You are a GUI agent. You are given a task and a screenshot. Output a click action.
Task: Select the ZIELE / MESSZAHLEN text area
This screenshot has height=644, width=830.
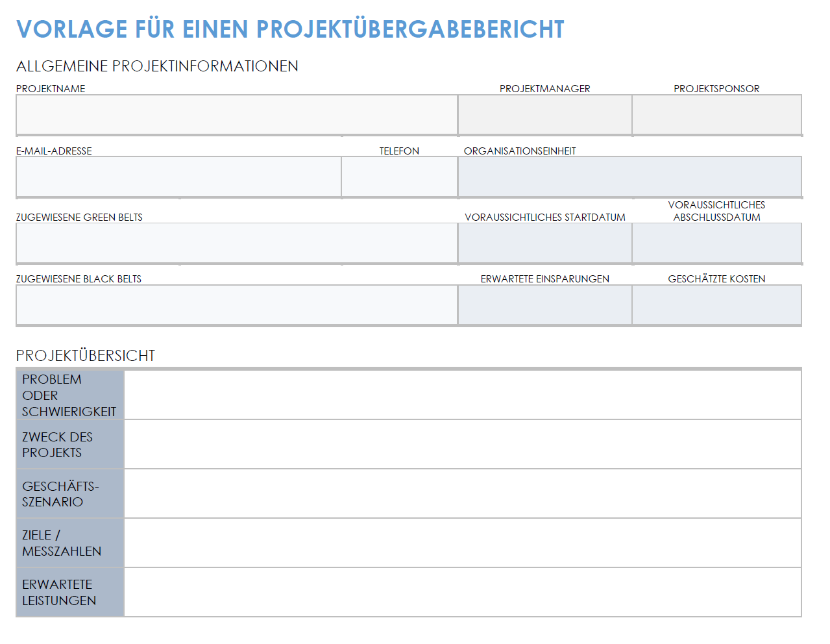click(x=462, y=543)
